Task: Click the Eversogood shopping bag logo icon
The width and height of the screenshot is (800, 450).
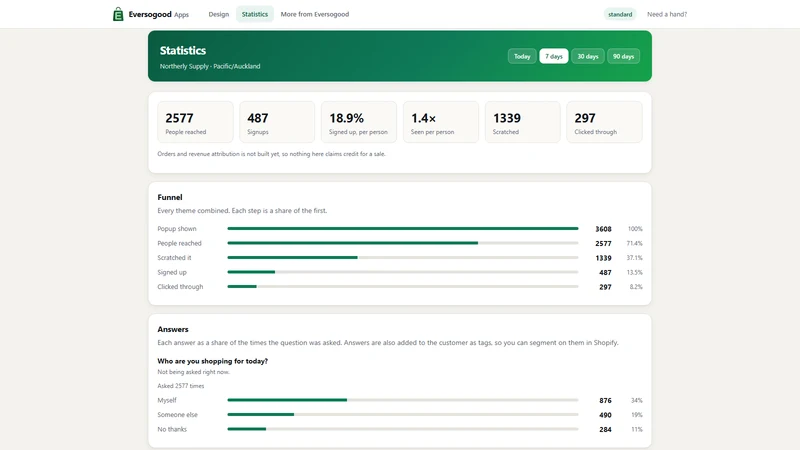Action: click(x=118, y=14)
